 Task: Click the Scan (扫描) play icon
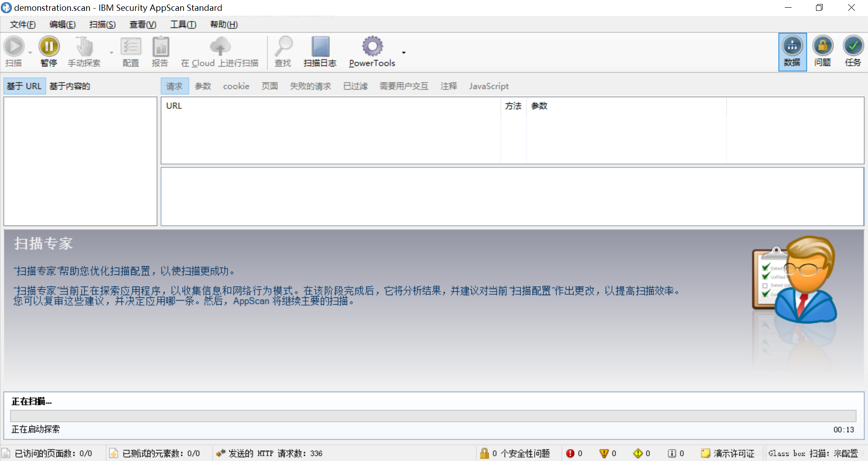pos(14,46)
